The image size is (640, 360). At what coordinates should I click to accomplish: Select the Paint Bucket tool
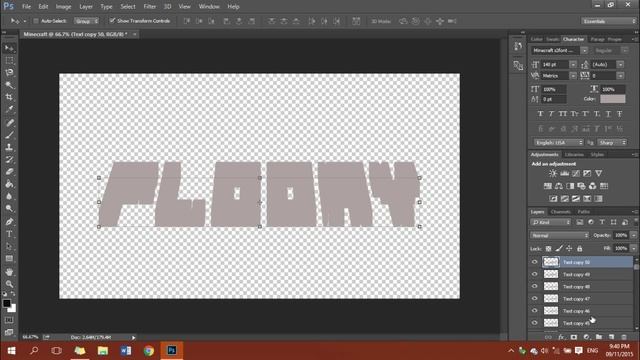(9, 184)
